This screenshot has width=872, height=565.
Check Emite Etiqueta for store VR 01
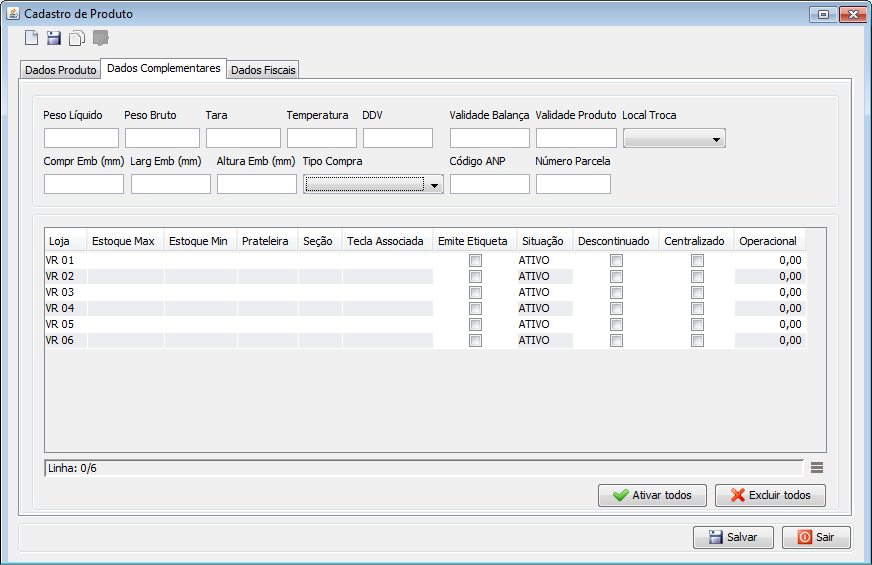click(x=476, y=260)
